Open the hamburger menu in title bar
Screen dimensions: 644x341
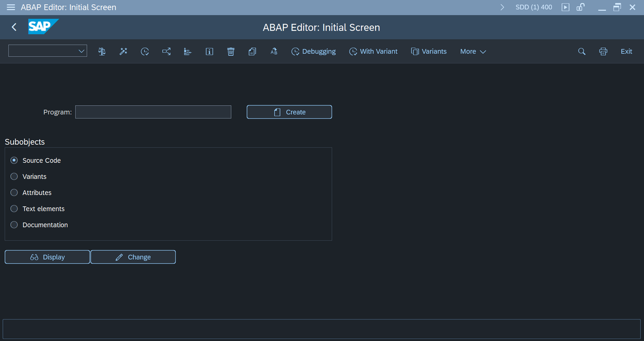pyautogui.click(x=10, y=8)
